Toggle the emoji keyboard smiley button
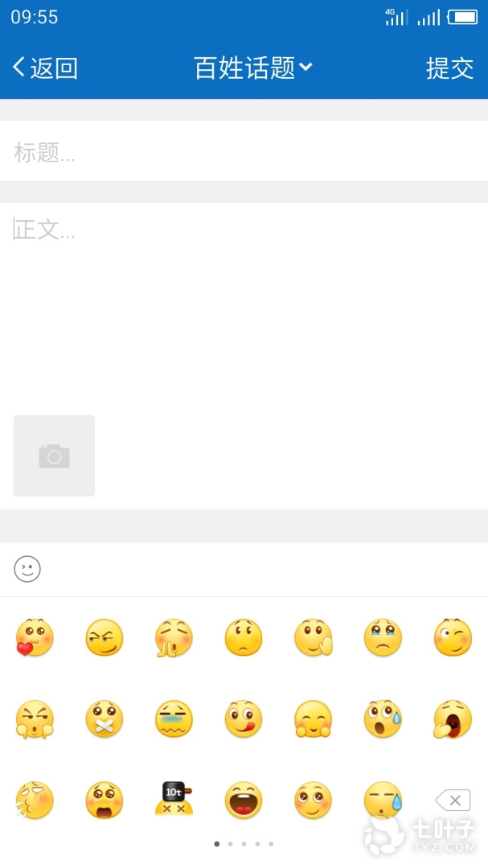Screen dimensions: 488x868 pyautogui.click(x=27, y=569)
